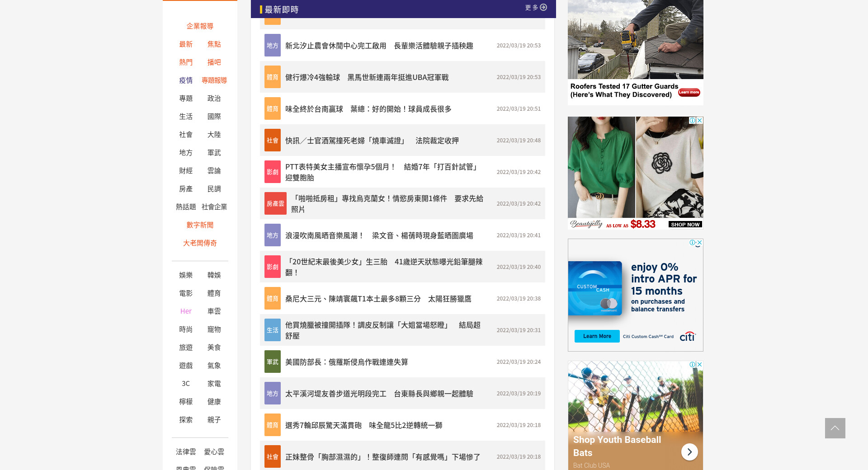
Task: Click the Learn more button on gutter guards ad
Action: pos(689,92)
